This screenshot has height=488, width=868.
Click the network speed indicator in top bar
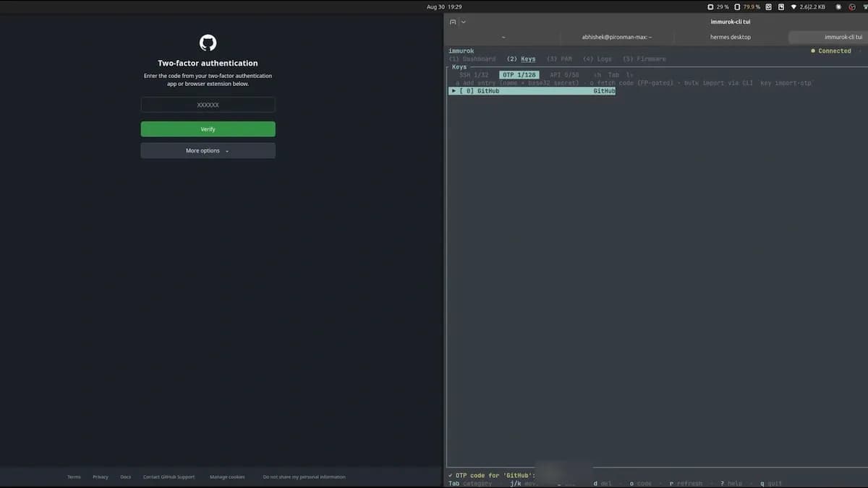pos(807,7)
